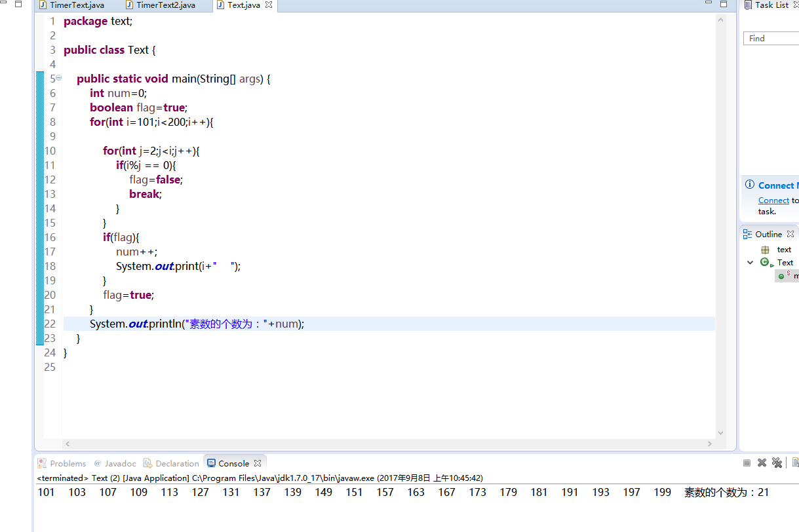Switch to the TimerText2.java editor tab
The width and height of the screenshot is (799, 532).
point(166,5)
